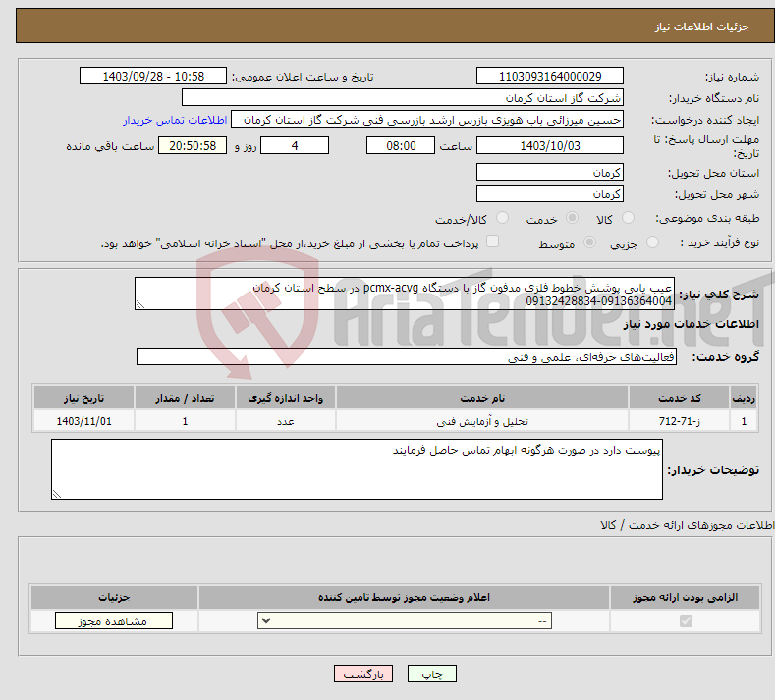Click the واحد اندازه گیری column header
Screen dimensions: 775x700
[x=286, y=398]
